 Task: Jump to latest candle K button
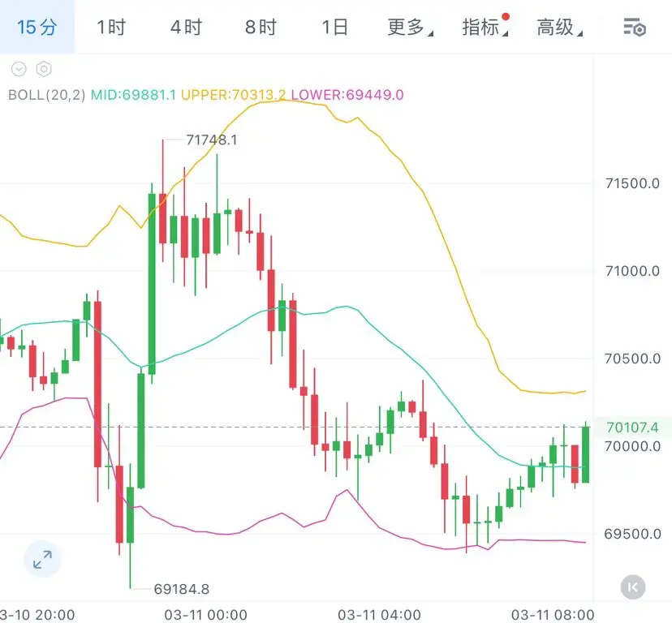click(x=633, y=587)
